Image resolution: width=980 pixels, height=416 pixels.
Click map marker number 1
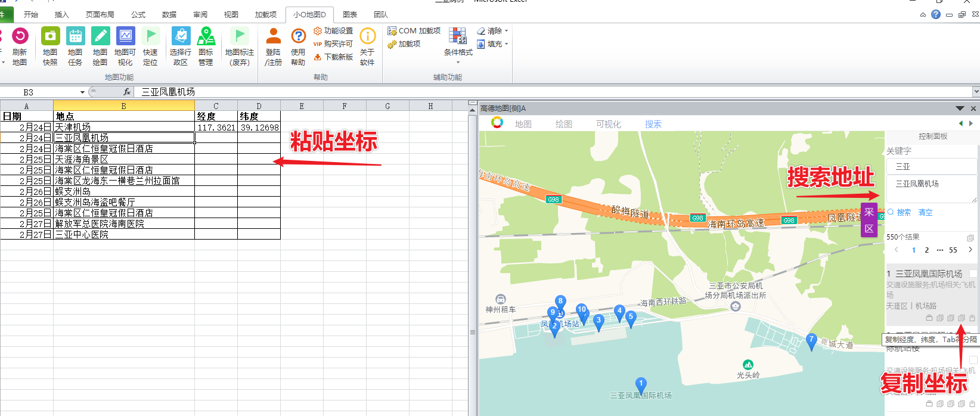point(641,386)
